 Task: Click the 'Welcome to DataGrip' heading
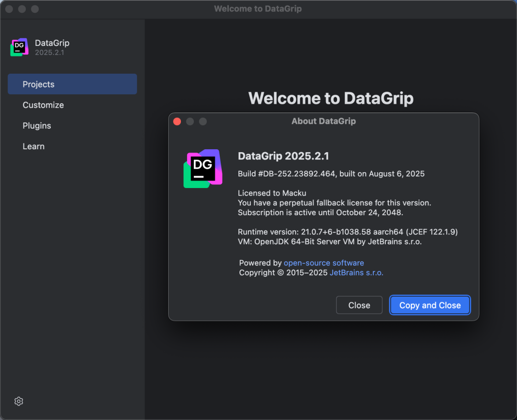point(331,98)
